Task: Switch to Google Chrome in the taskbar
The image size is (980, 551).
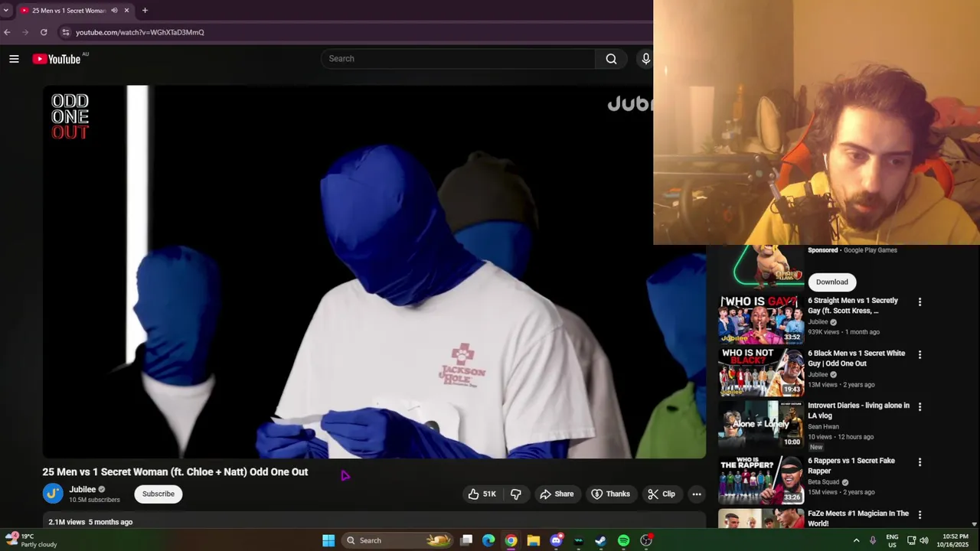Action: point(511,540)
